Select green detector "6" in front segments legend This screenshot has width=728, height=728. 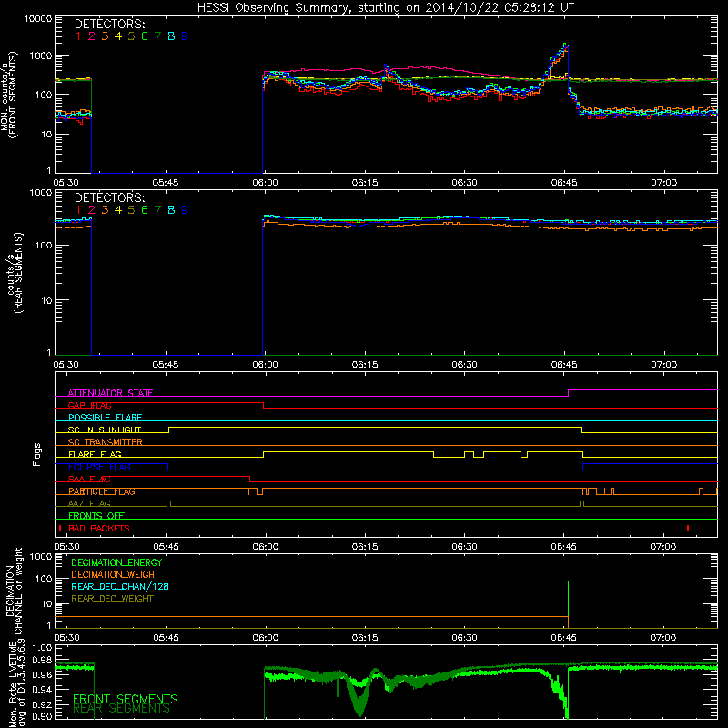[x=145, y=36]
